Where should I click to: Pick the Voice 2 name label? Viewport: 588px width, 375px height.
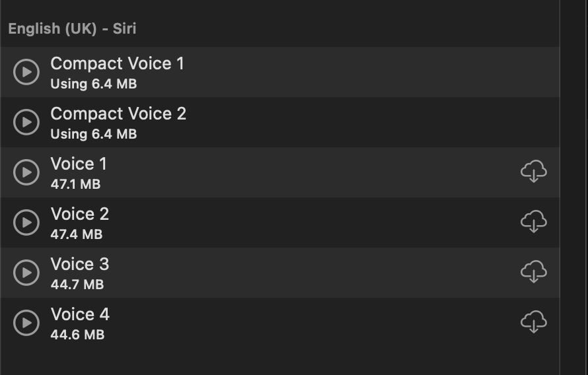coord(80,215)
